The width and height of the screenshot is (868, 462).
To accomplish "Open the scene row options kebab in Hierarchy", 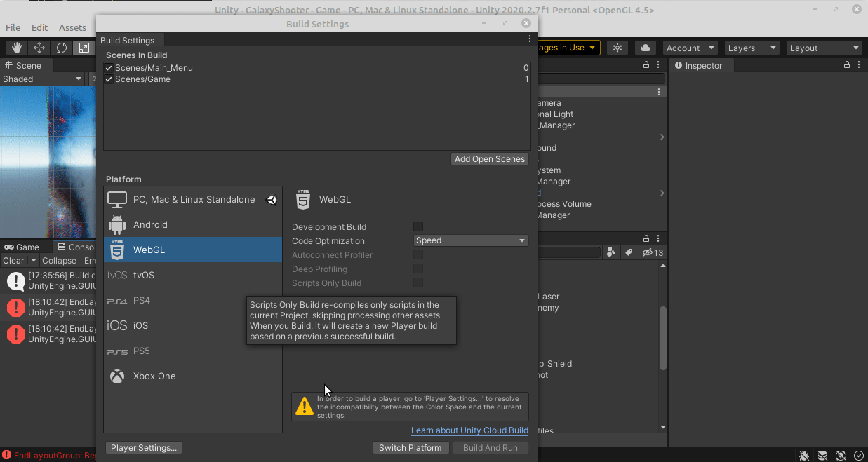I will tap(659, 92).
